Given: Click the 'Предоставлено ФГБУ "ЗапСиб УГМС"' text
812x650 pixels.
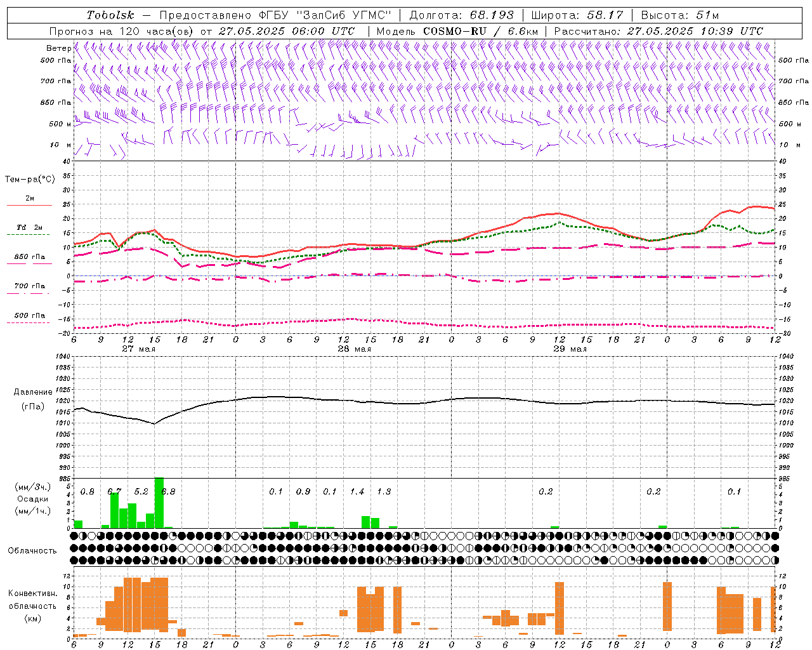Looking at the screenshot, I should 275,15.
